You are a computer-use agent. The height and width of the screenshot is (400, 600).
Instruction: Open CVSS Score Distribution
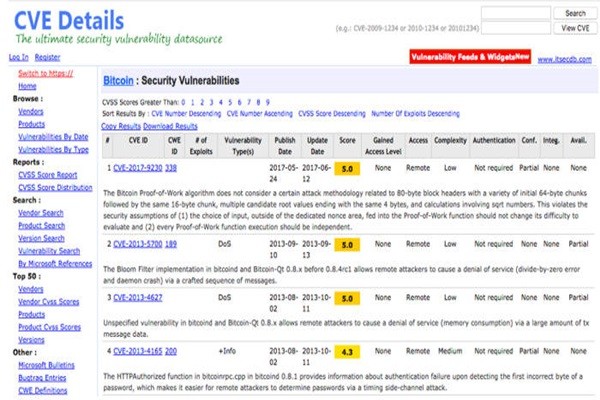tap(55, 187)
